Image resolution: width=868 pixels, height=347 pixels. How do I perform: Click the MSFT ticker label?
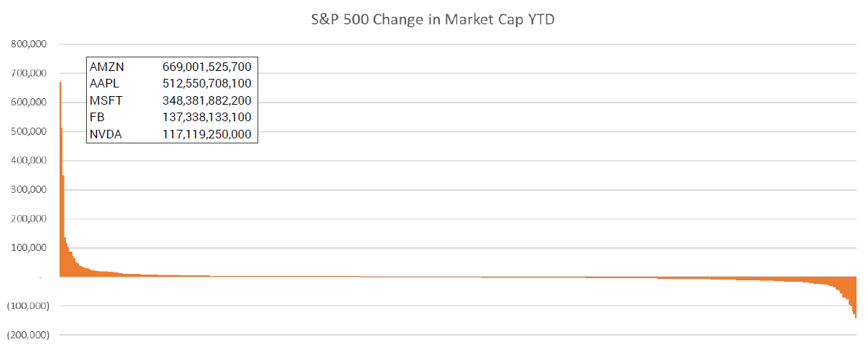tap(106, 100)
